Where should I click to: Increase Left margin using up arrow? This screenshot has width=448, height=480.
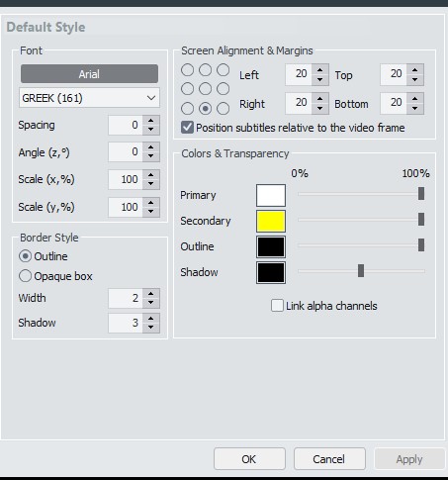click(319, 69)
